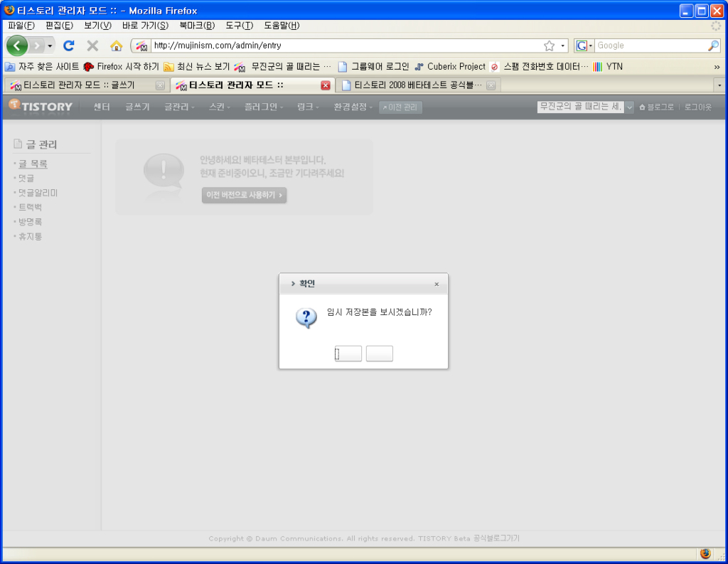Screen dimensions: 728x564
Task: Open the 편집(E) menu
Action: point(60,26)
